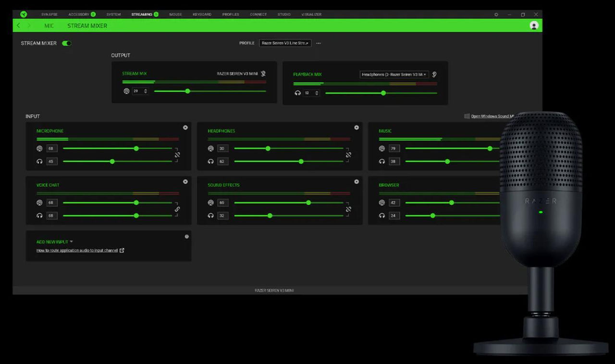This screenshot has height=364, width=615.
Task: Set Microphone playback volume slider
Action: point(117,161)
